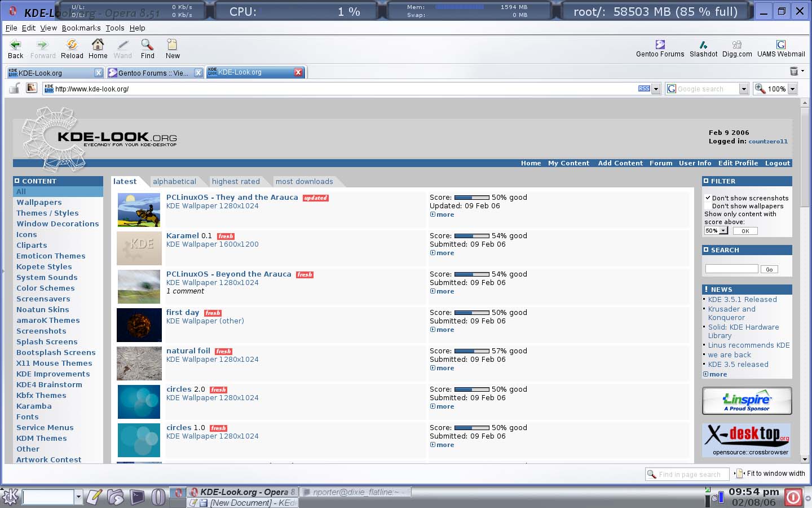
Task: Open the Window Decorations category
Action: [58, 224]
